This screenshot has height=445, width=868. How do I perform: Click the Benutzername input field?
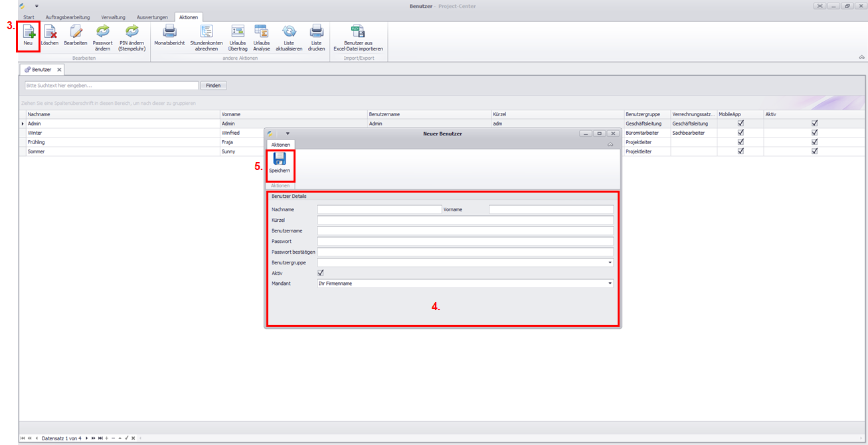click(x=465, y=231)
